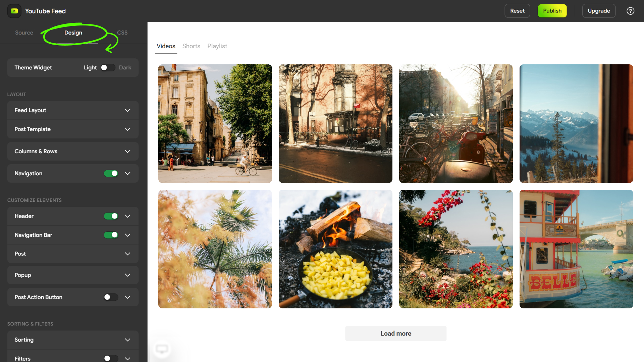The image size is (644, 362).
Task: Open Navigation Bar options chevron
Action: 127,235
